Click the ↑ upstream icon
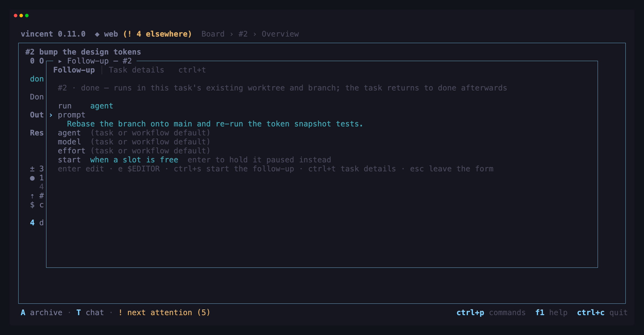The height and width of the screenshot is (335, 644). click(x=32, y=196)
